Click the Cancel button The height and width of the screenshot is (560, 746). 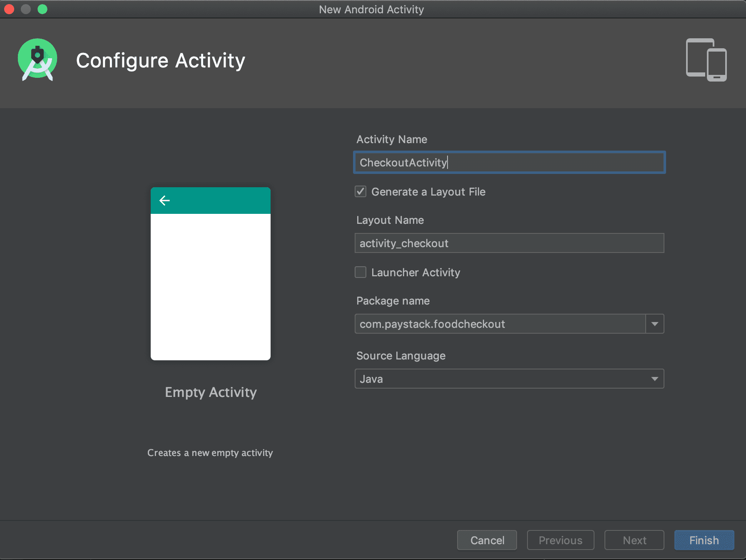(487, 540)
